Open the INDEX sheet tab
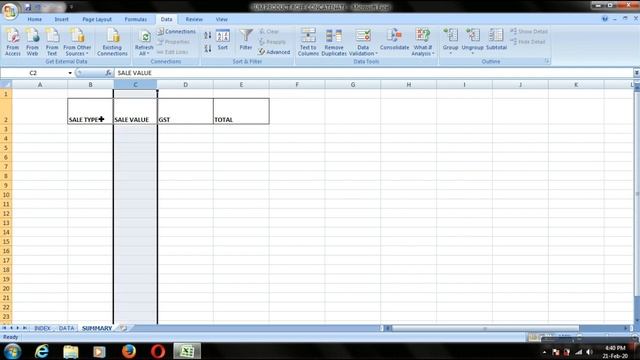This screenshot has height=360, width=640. click(42, 328)
